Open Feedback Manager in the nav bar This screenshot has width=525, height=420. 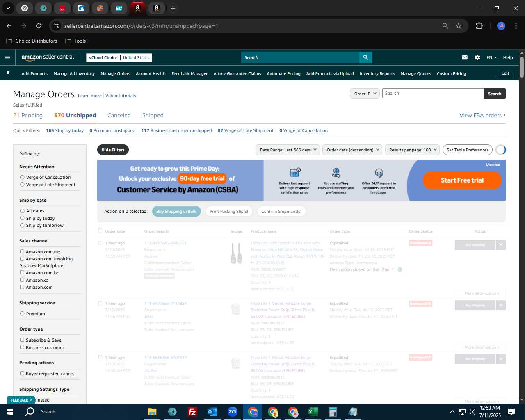189,74
